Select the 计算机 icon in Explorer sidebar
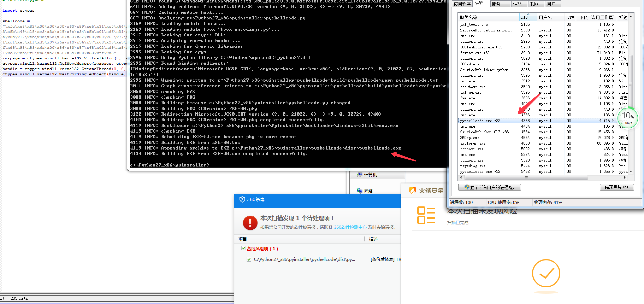The height and width of the screenshot is (304, 644). (x=359, y=175)
